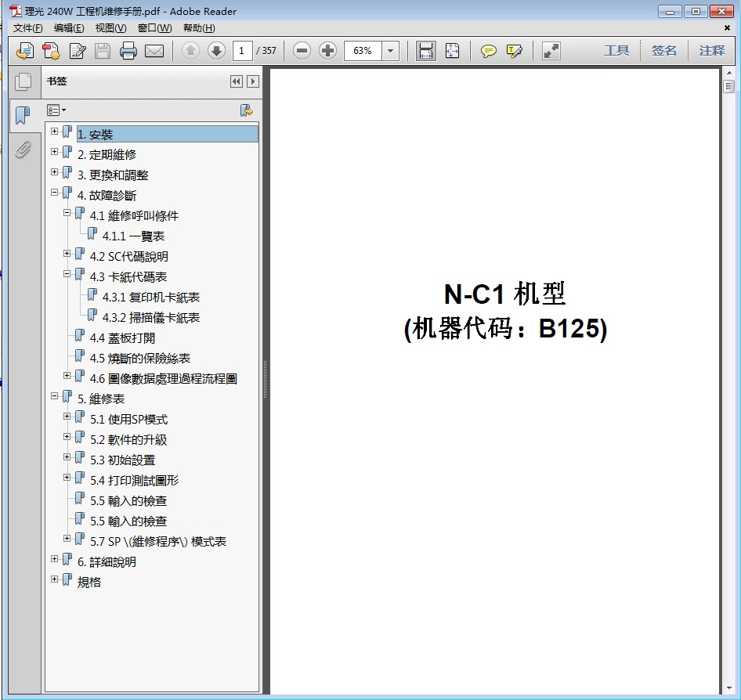The width and height of the screenshot is (741, 700).
Task: Click the page number input field
Action: pyautogui.click(x=242, y=51)
